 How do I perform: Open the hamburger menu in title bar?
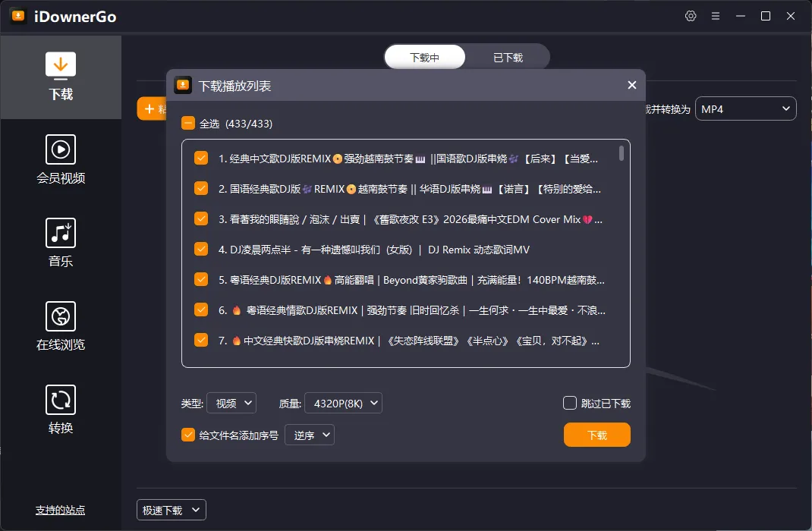pos(716,16)
